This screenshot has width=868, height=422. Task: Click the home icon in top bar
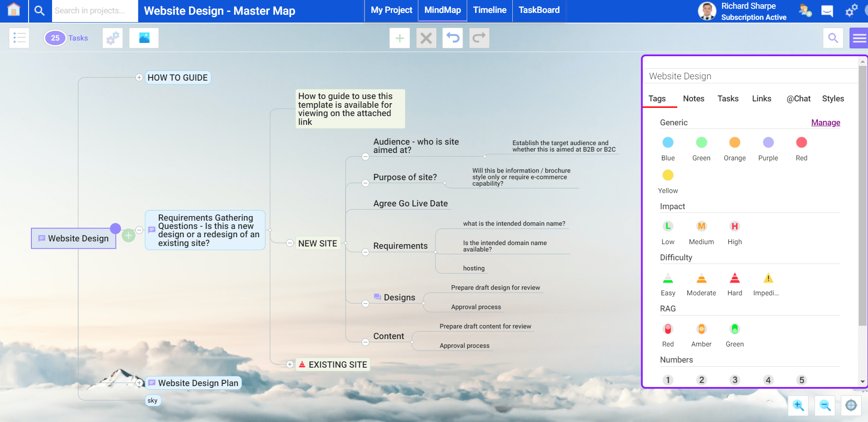pyautogui.click(x=14, y=10)
